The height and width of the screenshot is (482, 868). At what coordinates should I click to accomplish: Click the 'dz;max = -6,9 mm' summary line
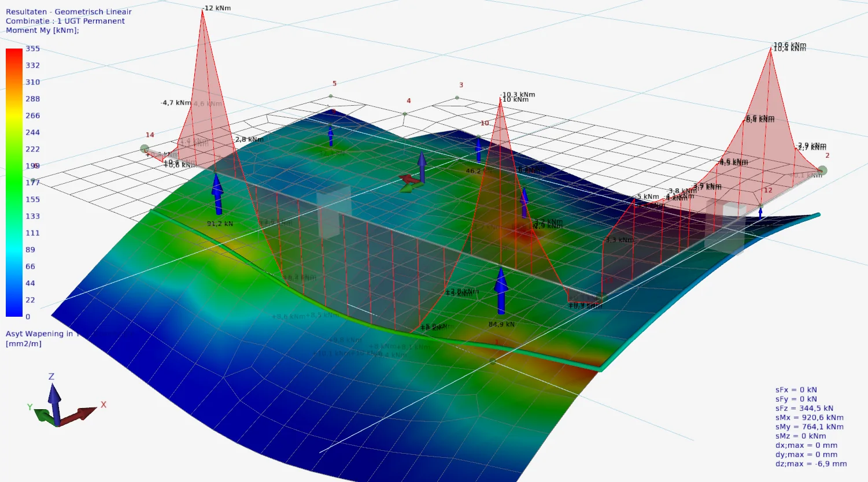[811, 464]
